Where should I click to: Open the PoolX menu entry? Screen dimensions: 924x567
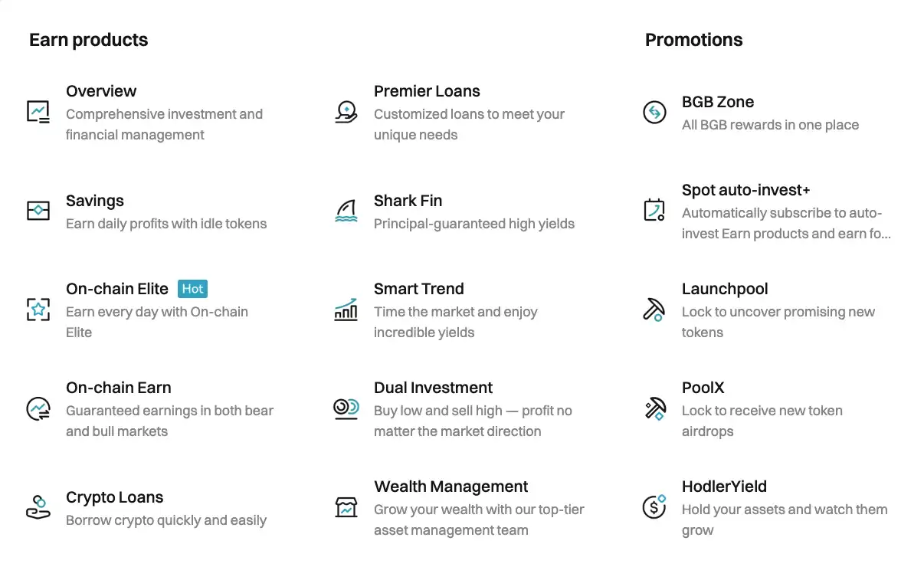[703, 388]
